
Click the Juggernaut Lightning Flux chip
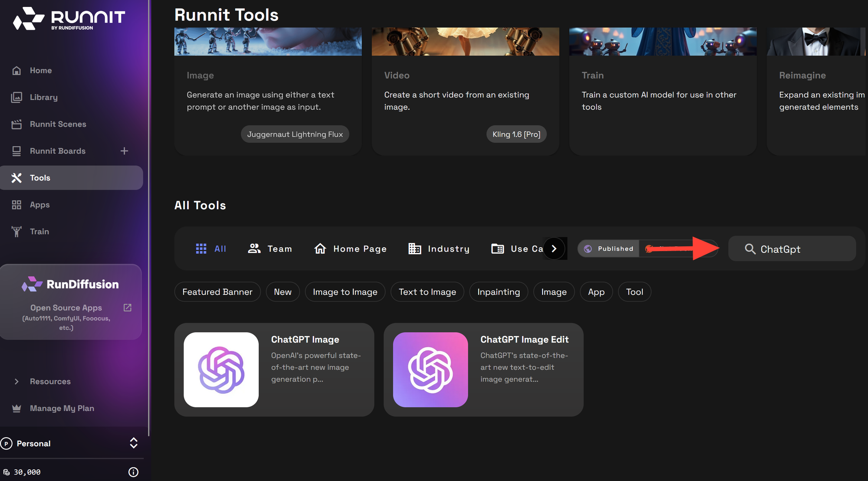pos(295,134)
